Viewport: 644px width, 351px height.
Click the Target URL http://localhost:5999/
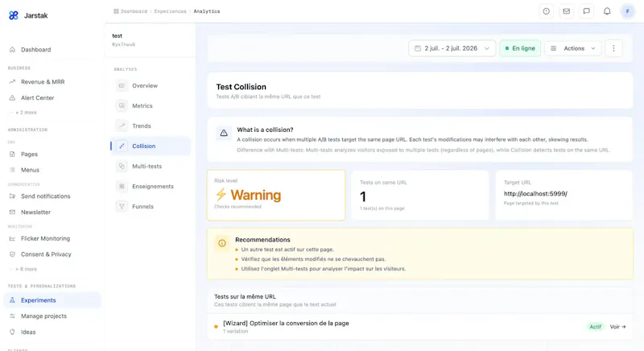535,194
